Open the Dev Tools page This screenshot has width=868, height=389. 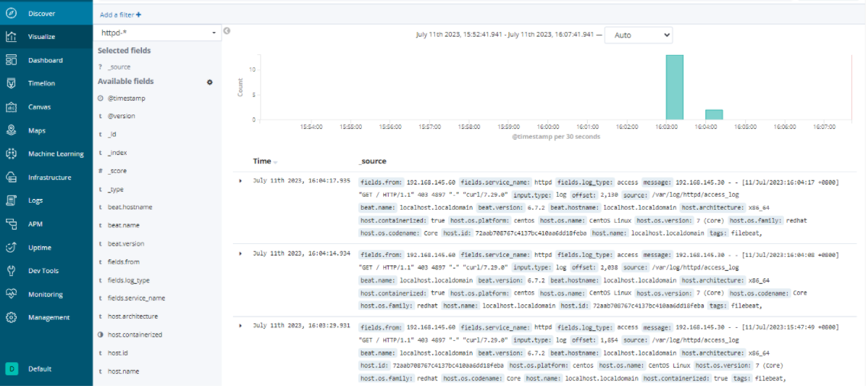click(x=44, y=271)
